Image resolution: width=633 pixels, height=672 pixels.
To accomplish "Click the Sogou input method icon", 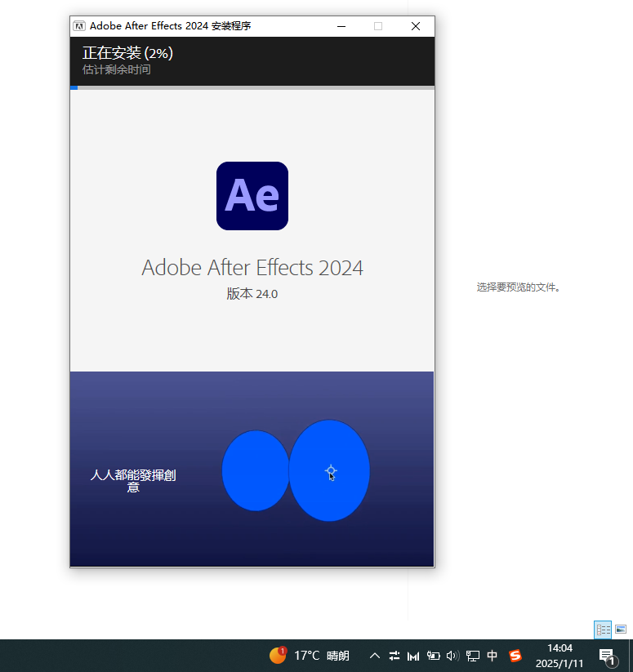I will click(x=515, y=656).
